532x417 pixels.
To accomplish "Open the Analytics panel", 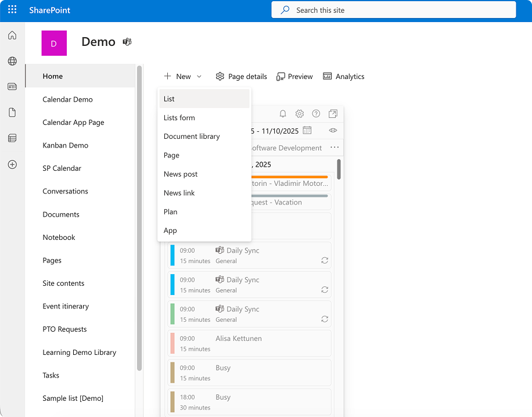I will coord(344,76).
